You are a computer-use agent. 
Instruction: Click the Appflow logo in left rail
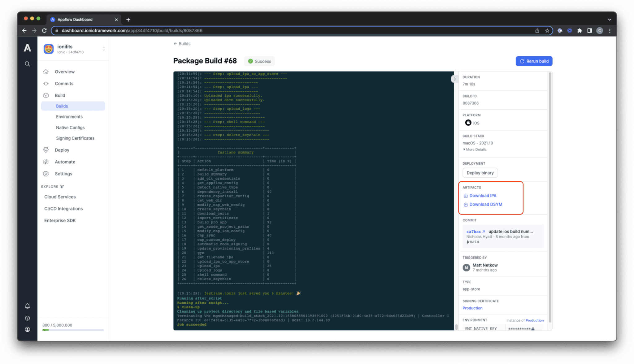tap(28, 48)
